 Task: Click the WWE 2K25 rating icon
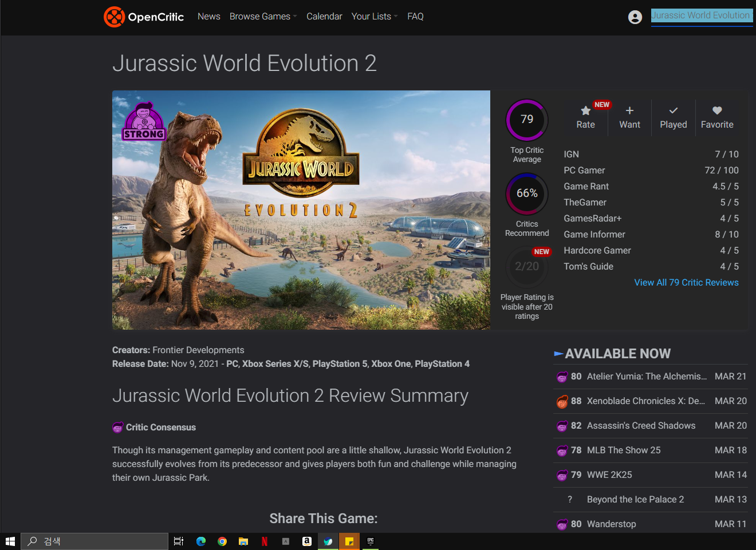[562, 475]
